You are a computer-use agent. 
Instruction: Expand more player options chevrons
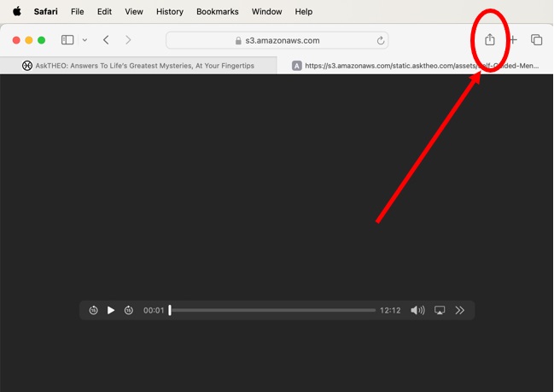(x=460, y=310)
